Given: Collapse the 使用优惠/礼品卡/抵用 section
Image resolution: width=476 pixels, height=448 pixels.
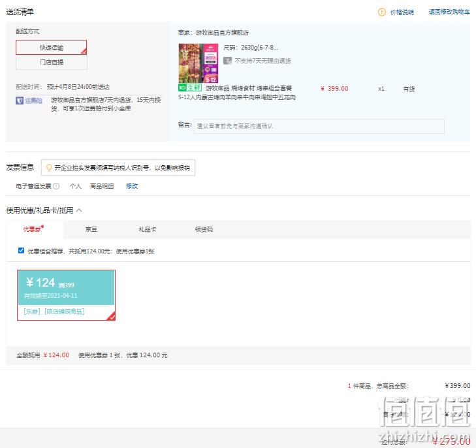Looking at the screenshot, I should click(79, 210).
